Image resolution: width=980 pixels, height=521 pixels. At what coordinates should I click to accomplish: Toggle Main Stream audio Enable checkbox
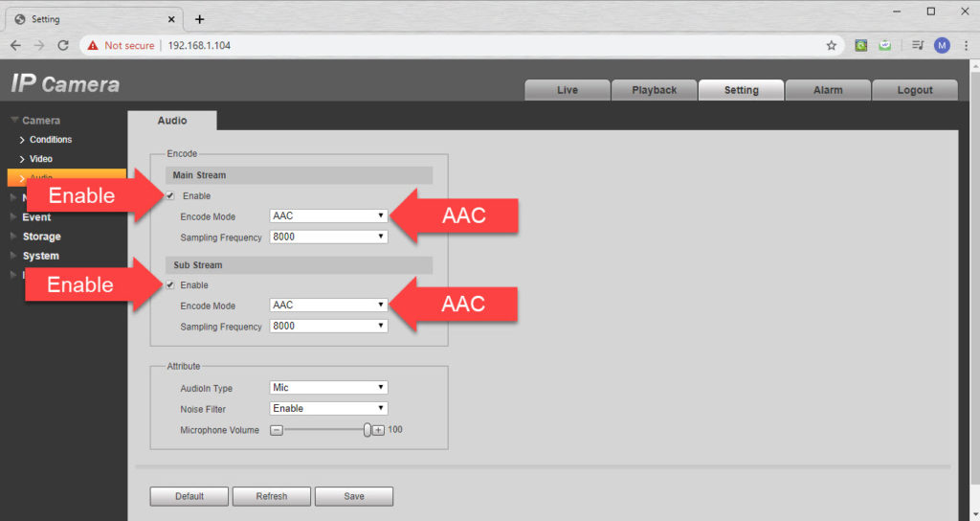170,196
